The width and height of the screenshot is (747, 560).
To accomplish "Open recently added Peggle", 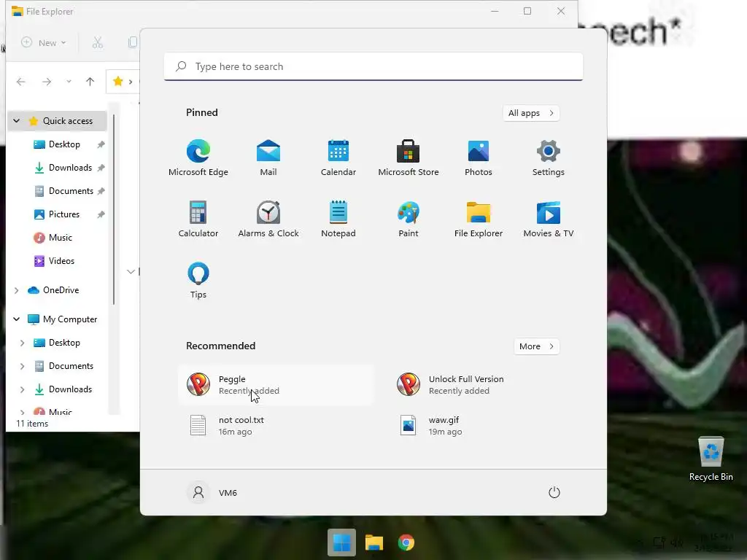I will (x=276, y=385).
